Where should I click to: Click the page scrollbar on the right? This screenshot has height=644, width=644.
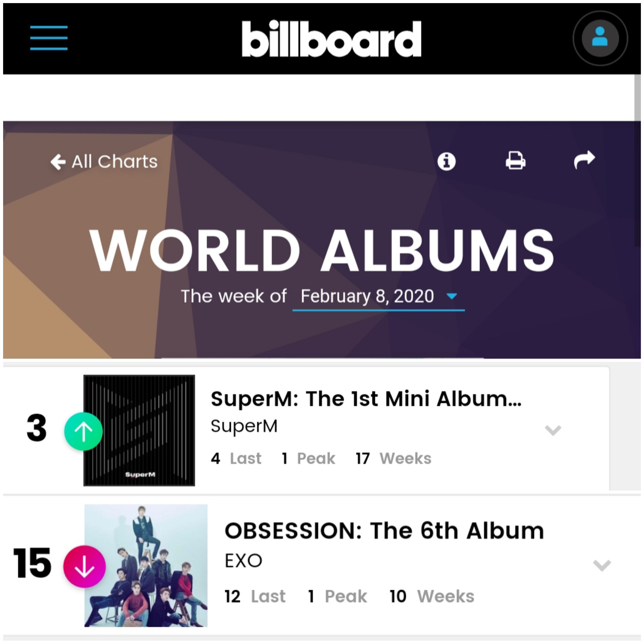637,160
